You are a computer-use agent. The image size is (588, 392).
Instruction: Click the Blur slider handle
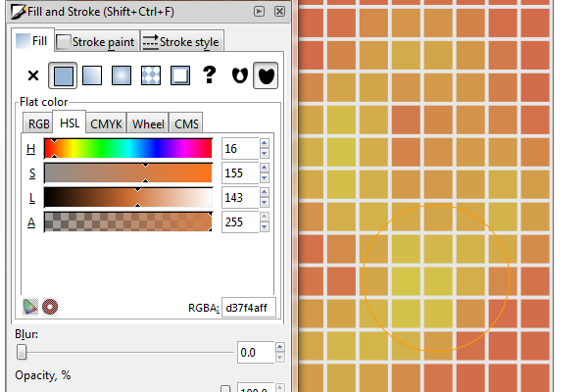22,352
